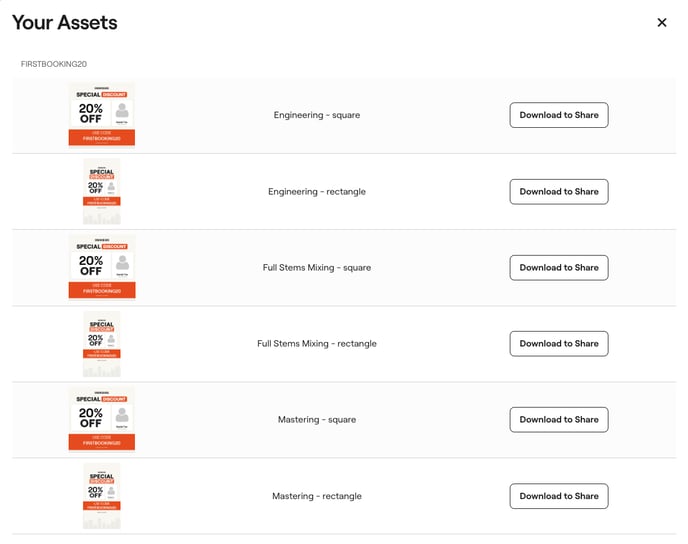Viewport: 688px width, 544px height.
Task: Click the 'Mastering - rectangle' label text
Action: [x=317, y=496]
